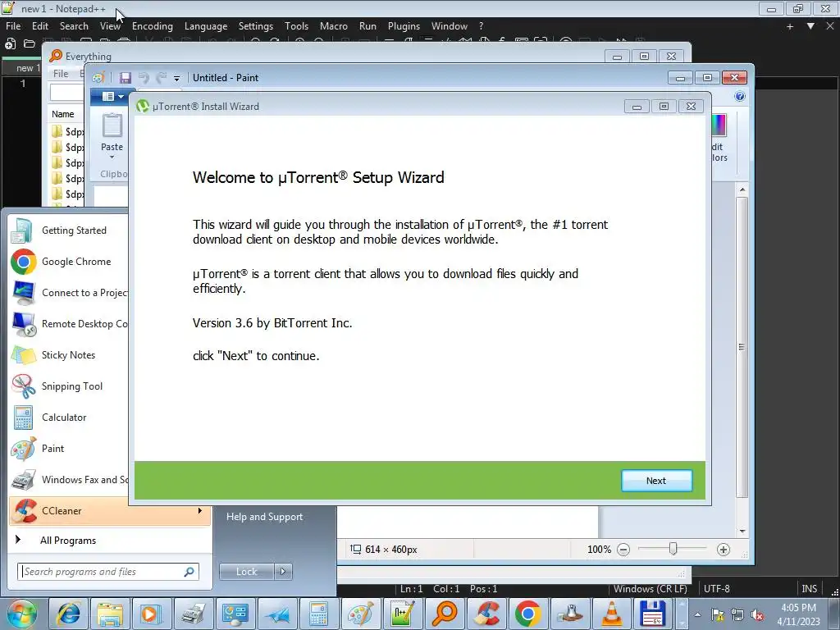This screenshot has height=630, width=840.
Task: Open Remote Desktop Connection from Start menu
Action: (69, 323)
